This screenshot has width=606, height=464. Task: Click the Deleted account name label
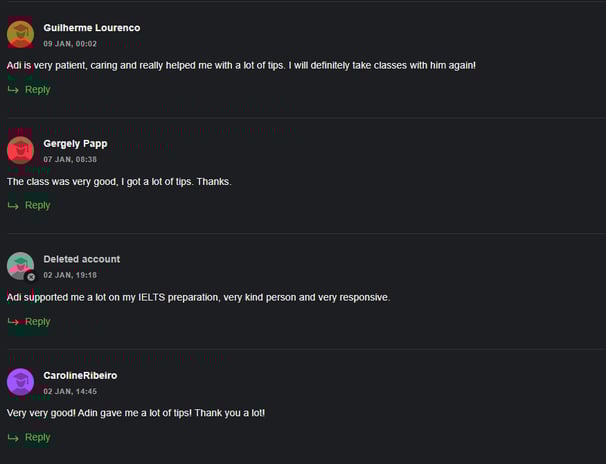(x=82, y=259)
